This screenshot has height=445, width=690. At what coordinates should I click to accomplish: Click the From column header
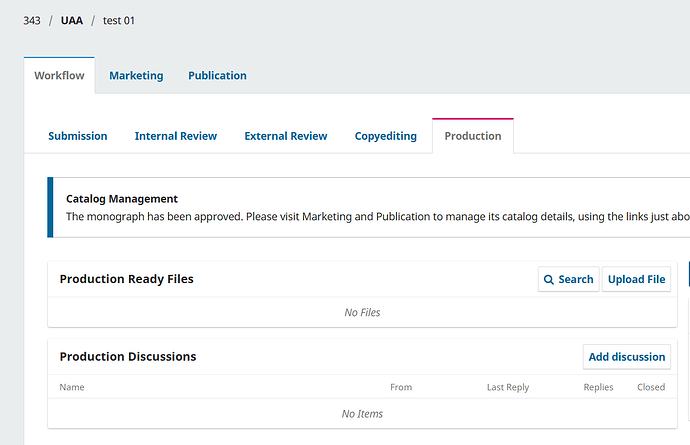click(x=401, y=387)
